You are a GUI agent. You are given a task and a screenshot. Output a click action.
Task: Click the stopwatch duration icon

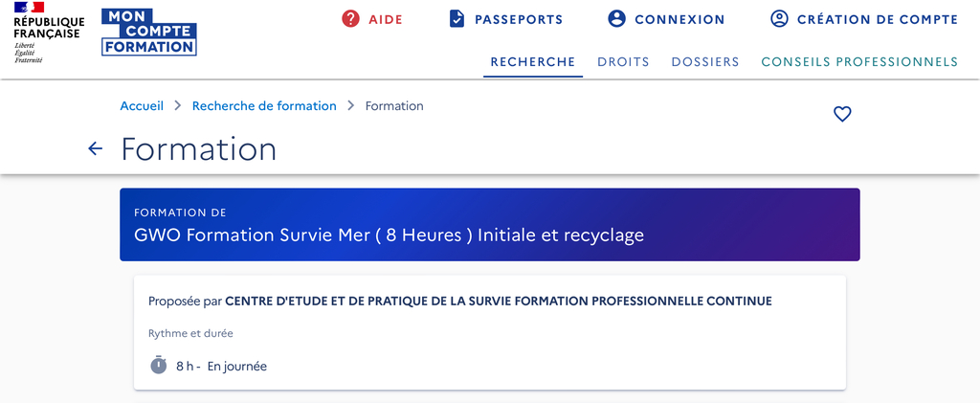click(159, 365)
